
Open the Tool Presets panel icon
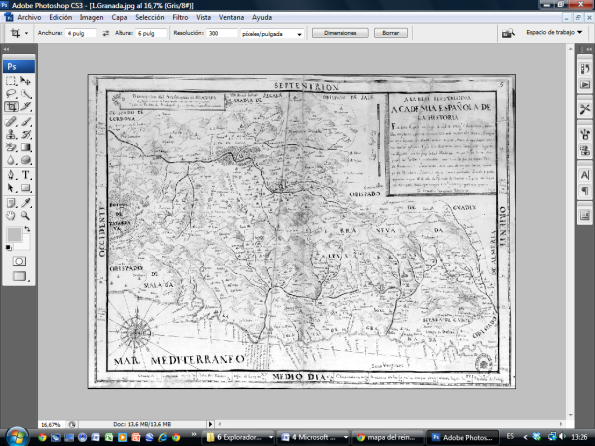[x=585, y=109]
